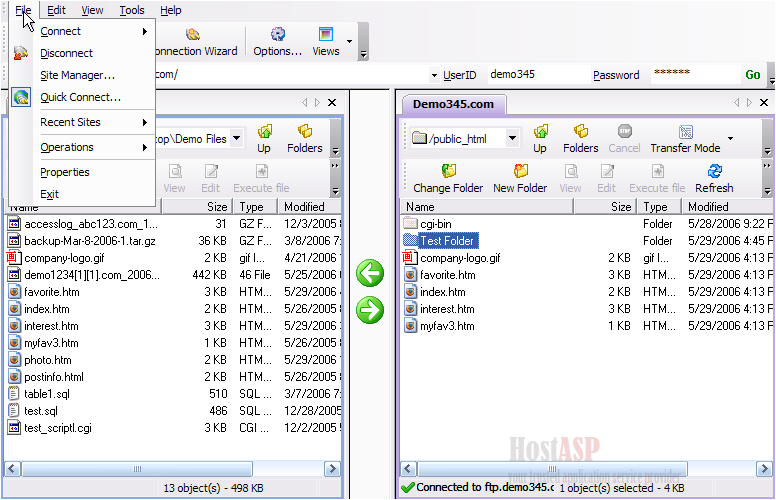
Task: Click green left transfer arrow
Action: 370,273
